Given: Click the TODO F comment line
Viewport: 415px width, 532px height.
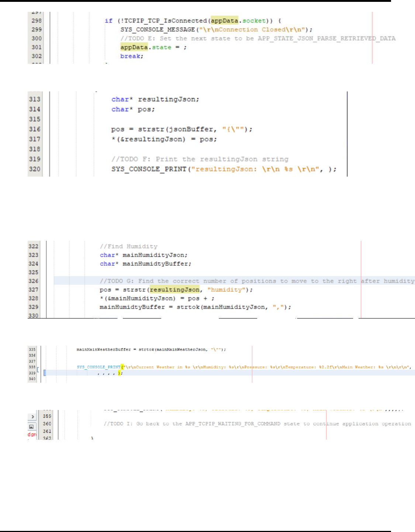Looking at the screenshot, I should click(x=200, y=159).
